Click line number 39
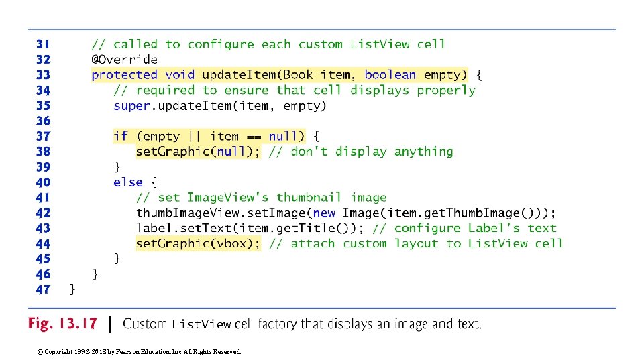The image size is (644, 362). coord(43,167)
